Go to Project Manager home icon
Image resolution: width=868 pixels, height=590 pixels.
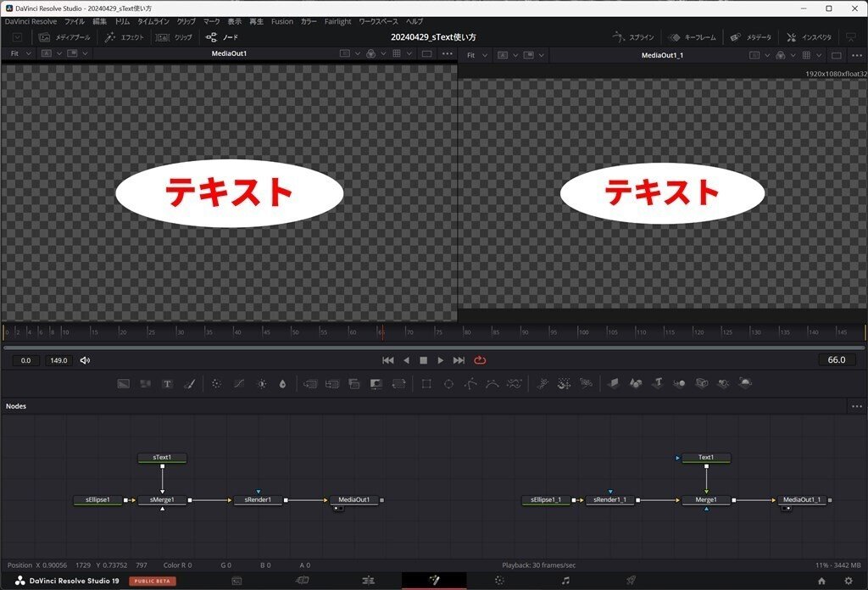(821, 581)
